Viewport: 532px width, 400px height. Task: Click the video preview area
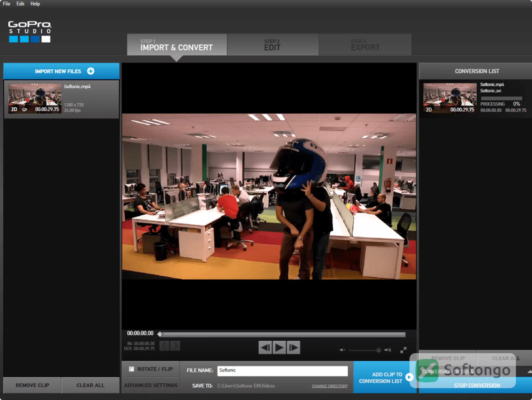pyautogui.click(x=269, y=196)
